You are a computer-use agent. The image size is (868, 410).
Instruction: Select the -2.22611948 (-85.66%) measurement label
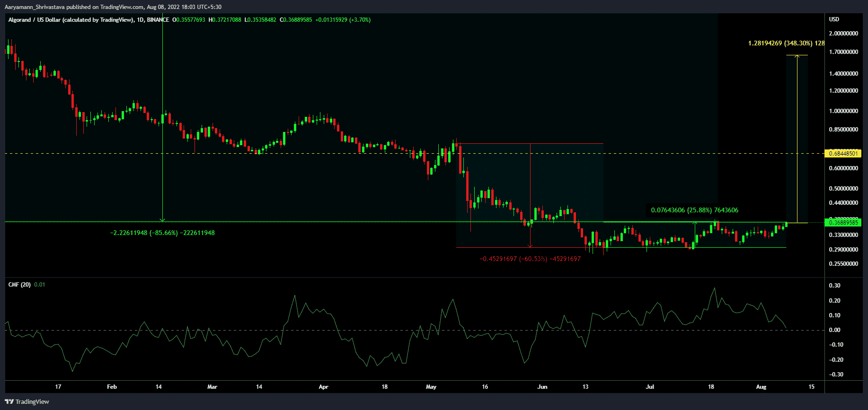(162, 233)
